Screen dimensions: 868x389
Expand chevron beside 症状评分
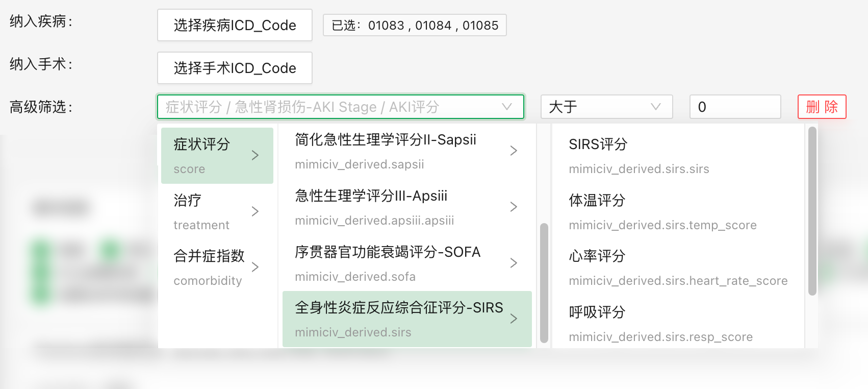256,155
